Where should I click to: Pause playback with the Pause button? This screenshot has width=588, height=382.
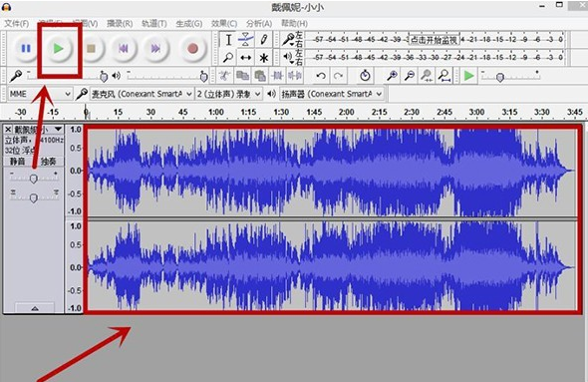pos(26,48)
